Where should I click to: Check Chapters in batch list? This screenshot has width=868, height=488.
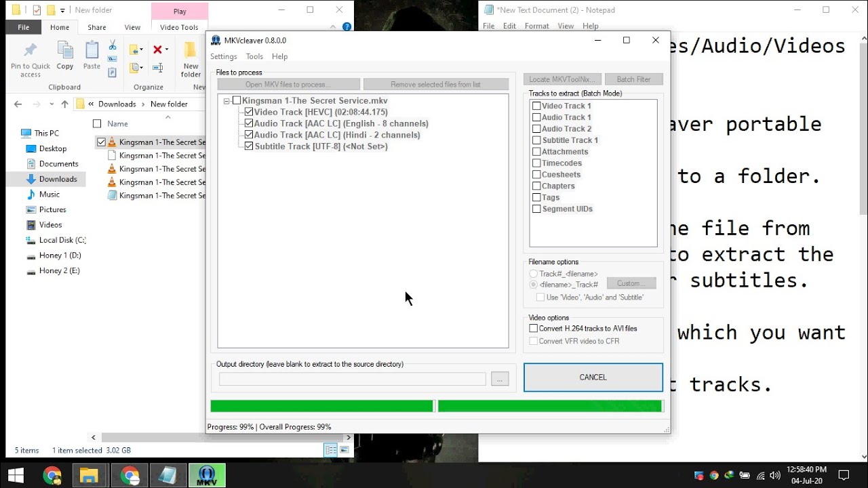[x=537, y=186]
